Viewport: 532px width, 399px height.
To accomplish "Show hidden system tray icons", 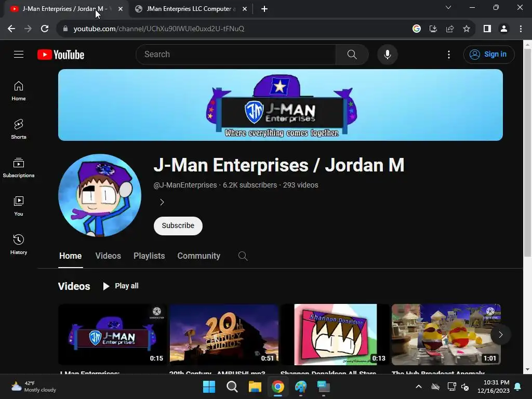I will pyautogui.click(x=419, y=387).
